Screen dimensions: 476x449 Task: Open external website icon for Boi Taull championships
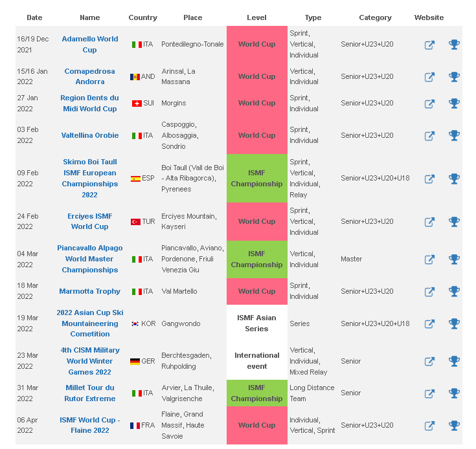click(x=429, y=179)
